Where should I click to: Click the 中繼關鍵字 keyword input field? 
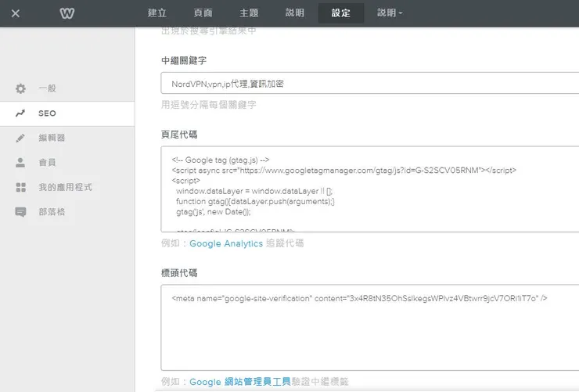(370, 84)
